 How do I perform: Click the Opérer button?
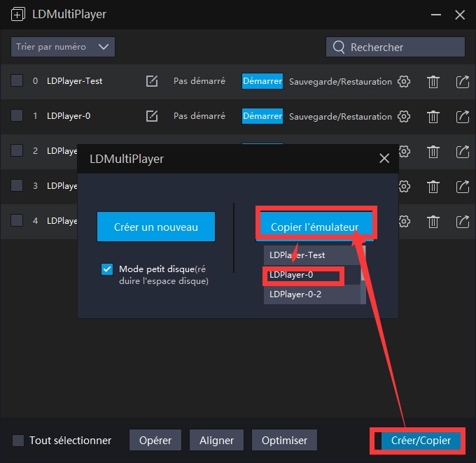(155, 440)
